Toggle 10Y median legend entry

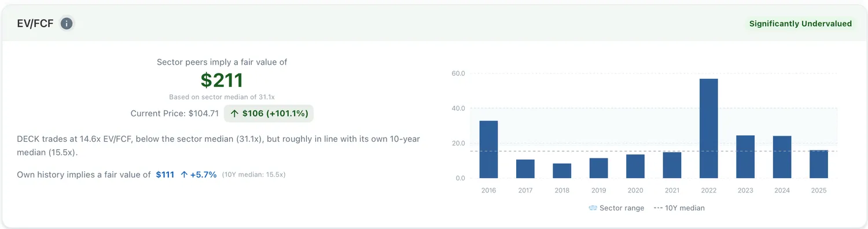pyautogui.click(x=679, y=208)
